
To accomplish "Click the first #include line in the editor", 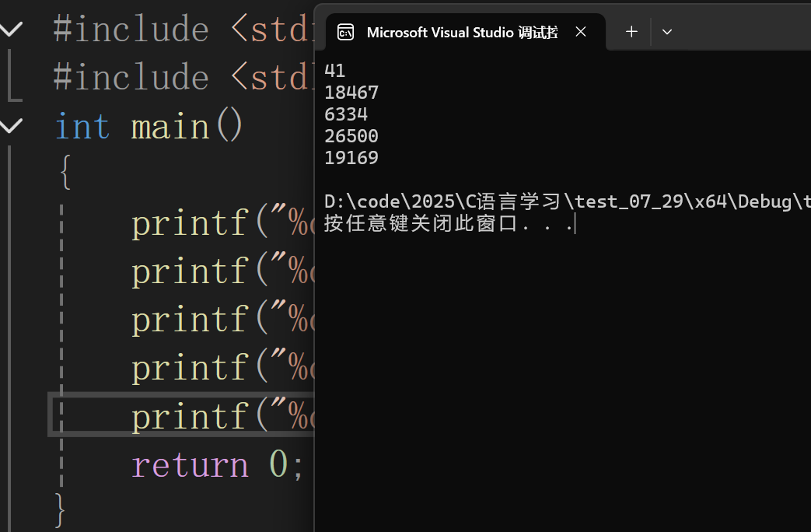I will 179,30.
